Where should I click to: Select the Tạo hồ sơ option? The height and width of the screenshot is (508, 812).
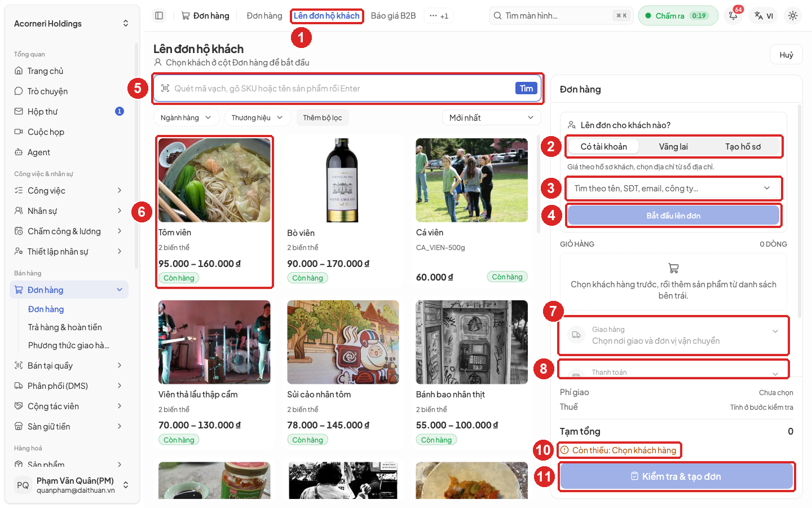pyautogui.click(x=743, y=147)
